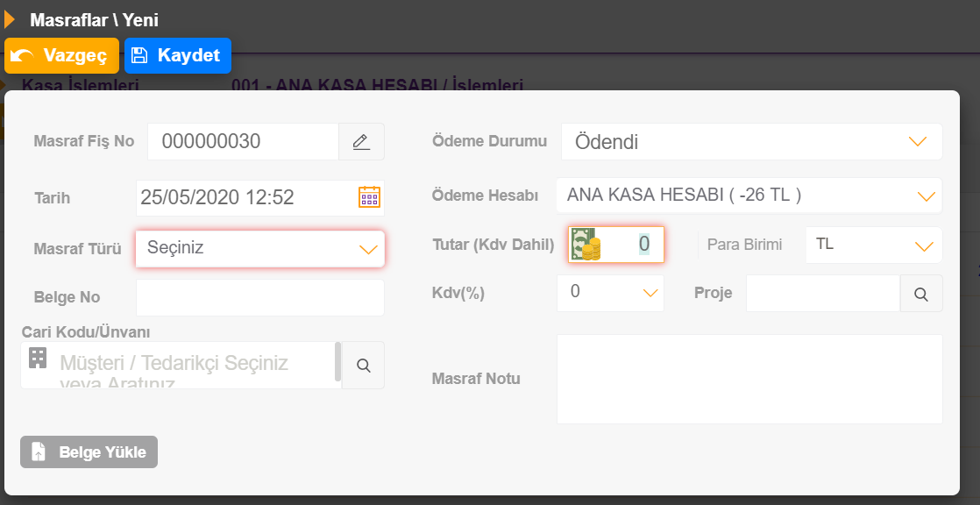Click the Müşteri / Tedarikçi search field
Screen dimensions: 980x505
181,365
